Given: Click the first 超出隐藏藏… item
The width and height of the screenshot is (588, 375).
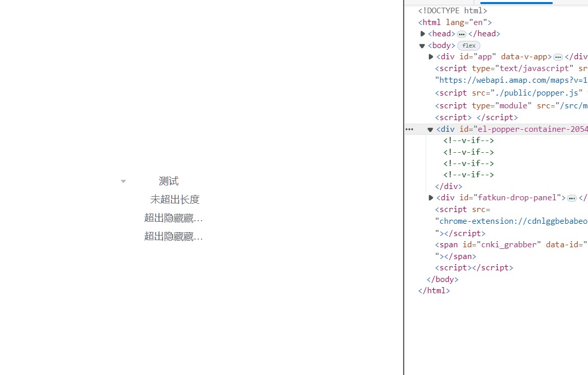Looking at the screenshot, I should coord(173,218).
